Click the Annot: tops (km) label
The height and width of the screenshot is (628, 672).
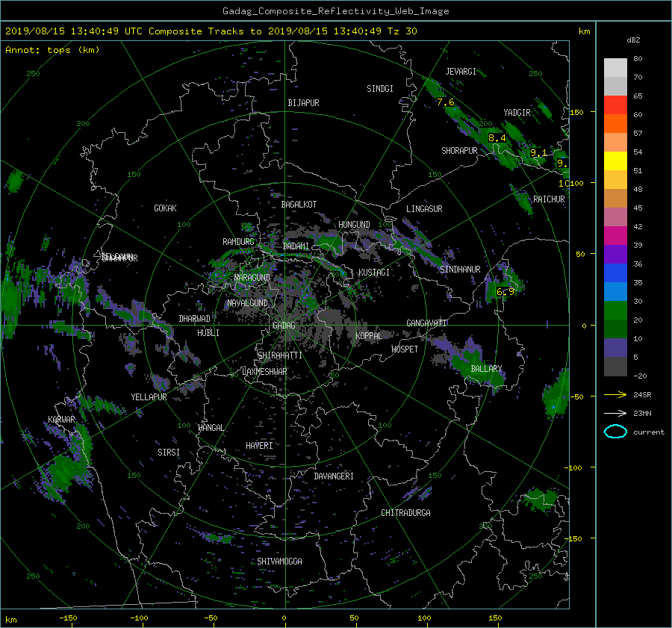(x=52, y=50)
